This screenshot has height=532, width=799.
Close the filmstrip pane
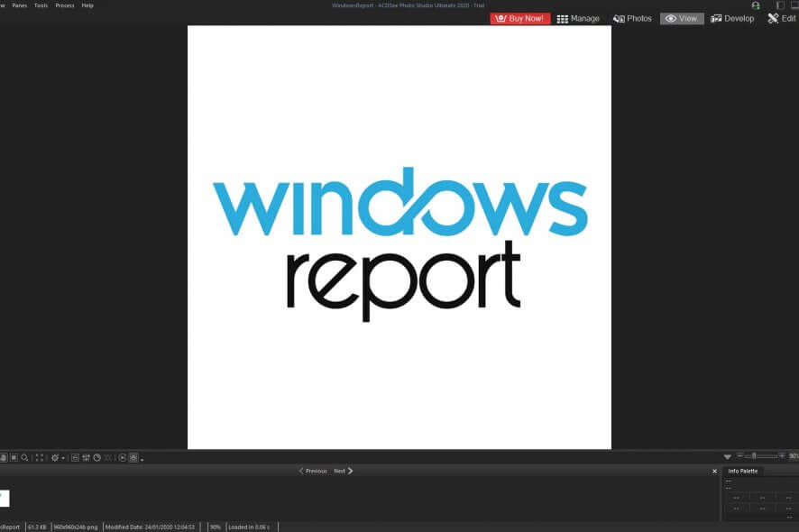(714, 472)
